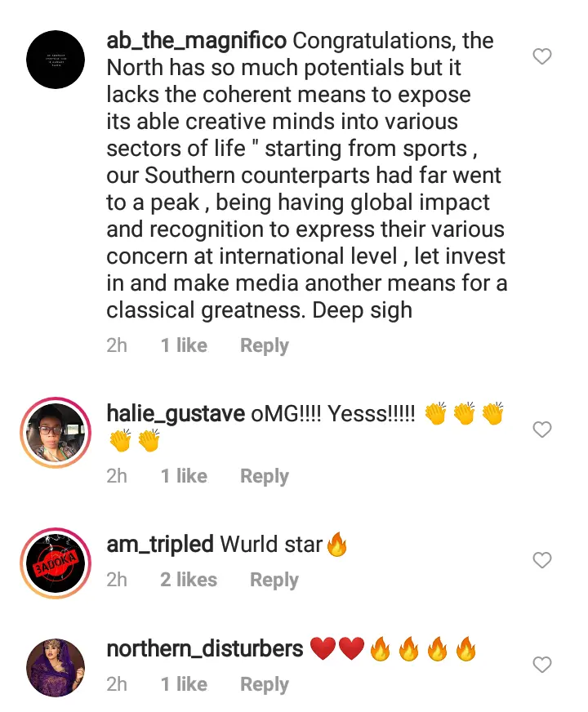The height and width of the screenshot is (712, 588).
Task: Show the 2 likes on am_tripled's comment
Action: (x=189, y=580)
